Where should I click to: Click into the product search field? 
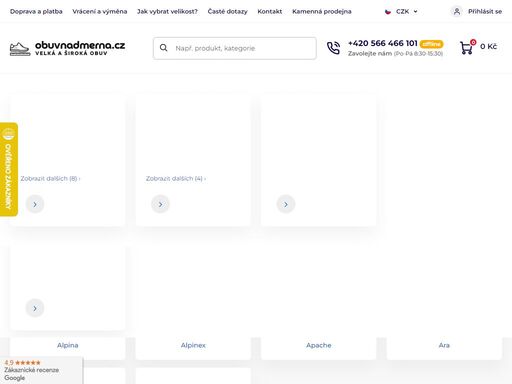coord(235,48)
